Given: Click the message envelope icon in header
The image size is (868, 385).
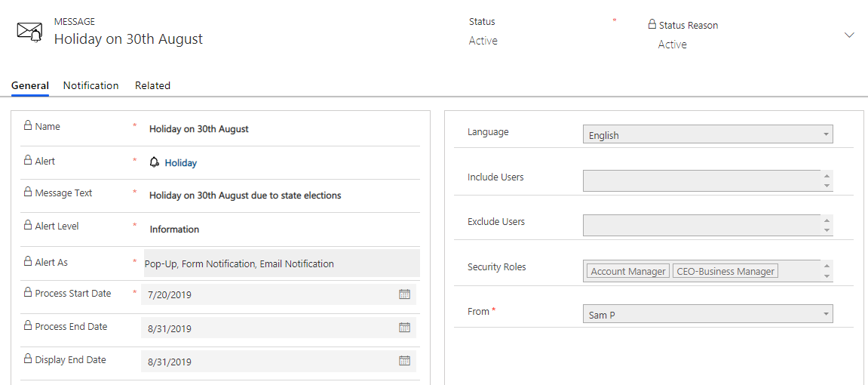Looking at the screenshot, I should tap(29, 32).
